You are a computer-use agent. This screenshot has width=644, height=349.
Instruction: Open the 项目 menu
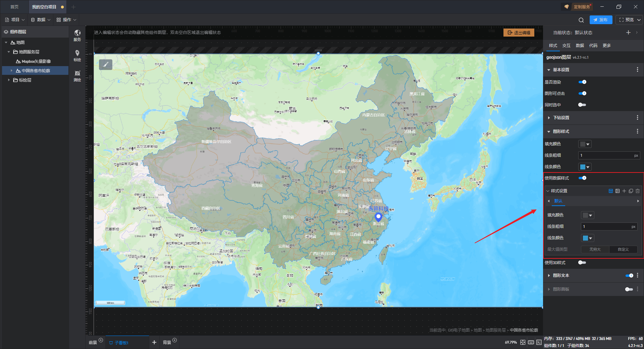[15, 20]
